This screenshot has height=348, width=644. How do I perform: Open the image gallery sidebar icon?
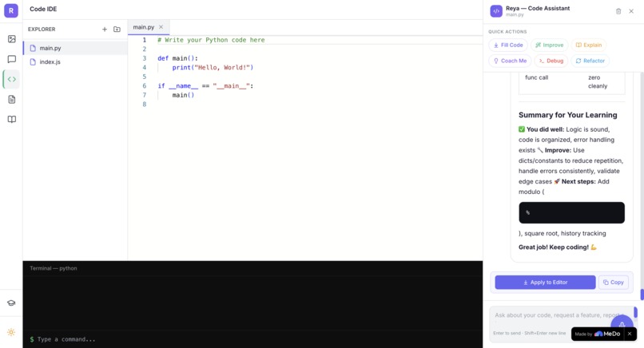(11, 39)
